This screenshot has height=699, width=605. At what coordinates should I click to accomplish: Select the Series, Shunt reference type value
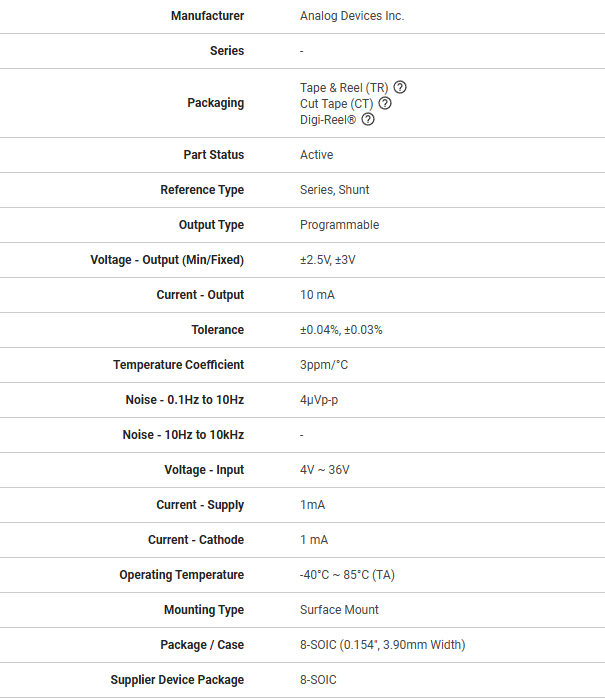335,190
